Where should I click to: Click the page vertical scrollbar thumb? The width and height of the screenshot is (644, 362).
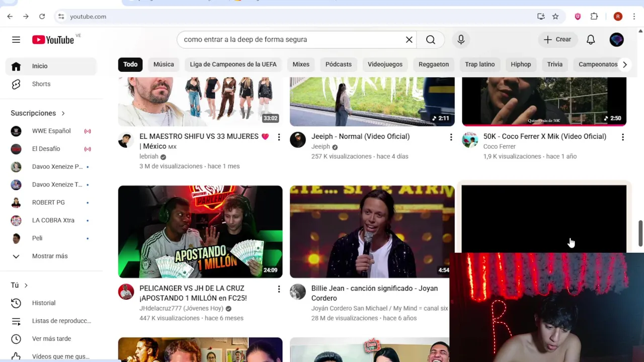pyautogui.click(x=640, y=233)
